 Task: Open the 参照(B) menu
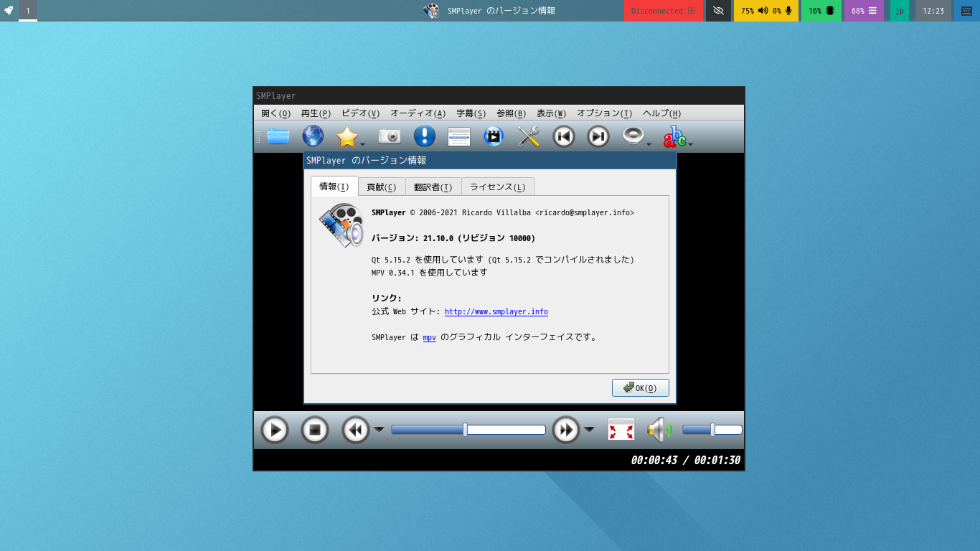point(512,113)
